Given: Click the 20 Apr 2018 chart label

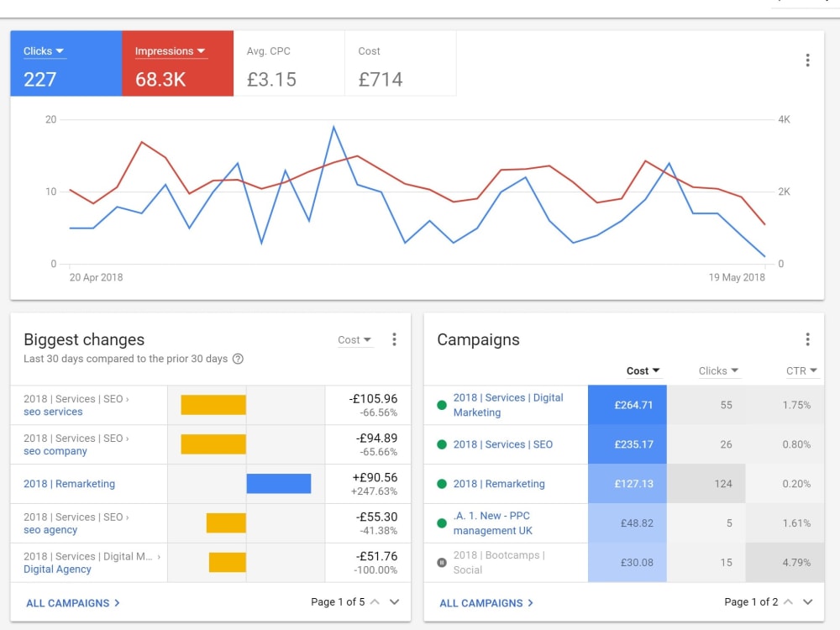Looking at the screenshot, I should [96, 277].
